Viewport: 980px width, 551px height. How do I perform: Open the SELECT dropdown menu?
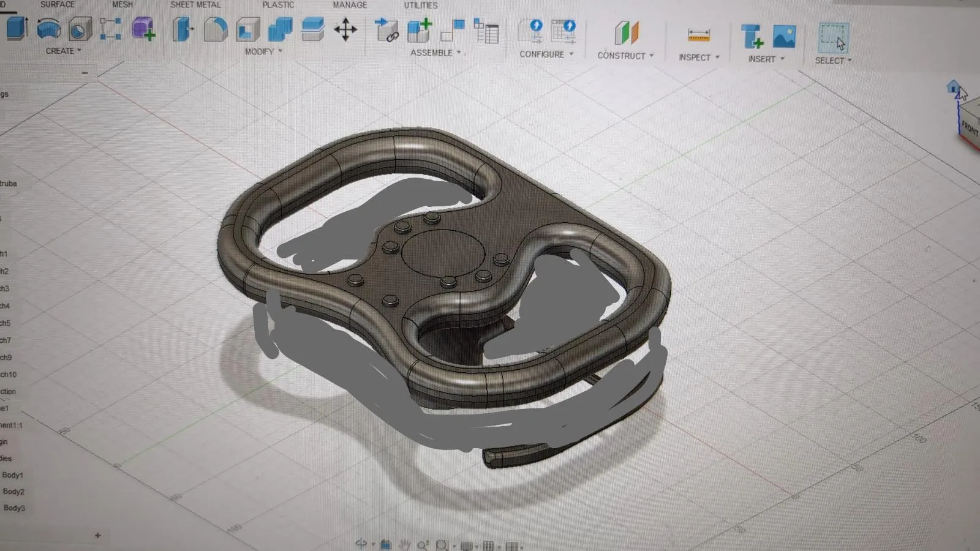click(x=833, y=60)
